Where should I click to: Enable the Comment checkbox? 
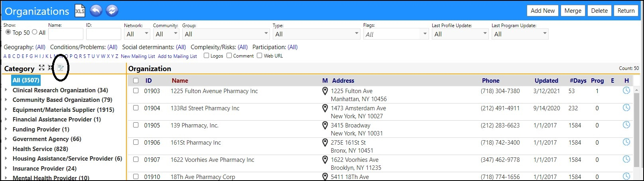(x=229, y=56)
